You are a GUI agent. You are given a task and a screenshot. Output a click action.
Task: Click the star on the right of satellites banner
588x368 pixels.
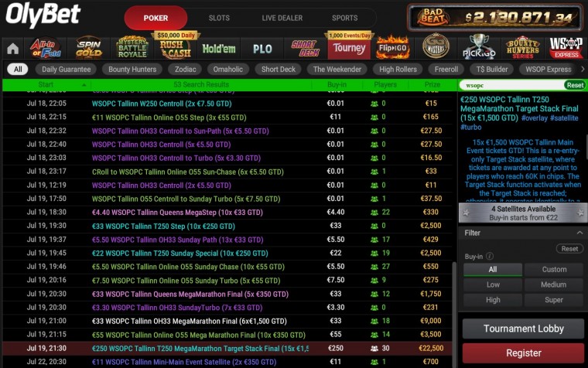pos(580,213)
